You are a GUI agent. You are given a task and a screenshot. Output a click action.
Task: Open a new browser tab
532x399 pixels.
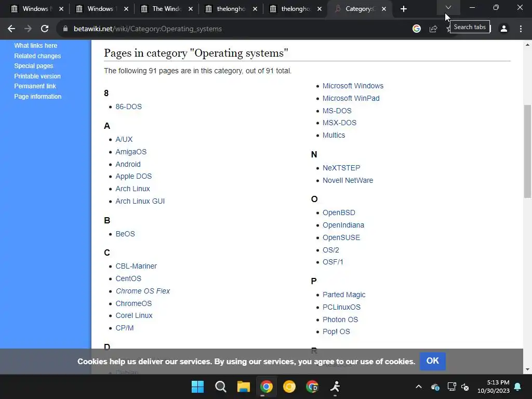(x=403, y=9)
